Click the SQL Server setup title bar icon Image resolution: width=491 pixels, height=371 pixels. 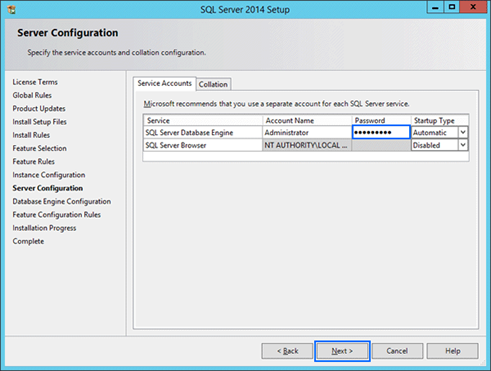tap(12, 10)
